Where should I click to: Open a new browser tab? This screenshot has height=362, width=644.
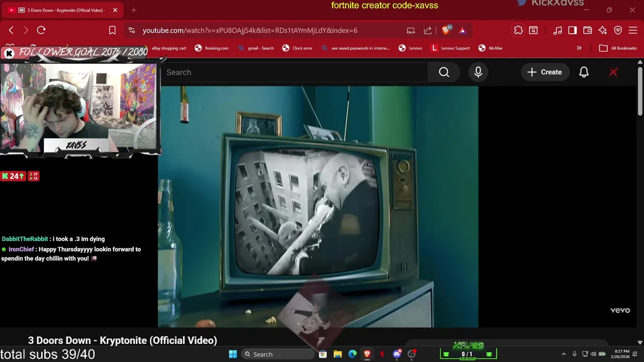coord(133,10)
